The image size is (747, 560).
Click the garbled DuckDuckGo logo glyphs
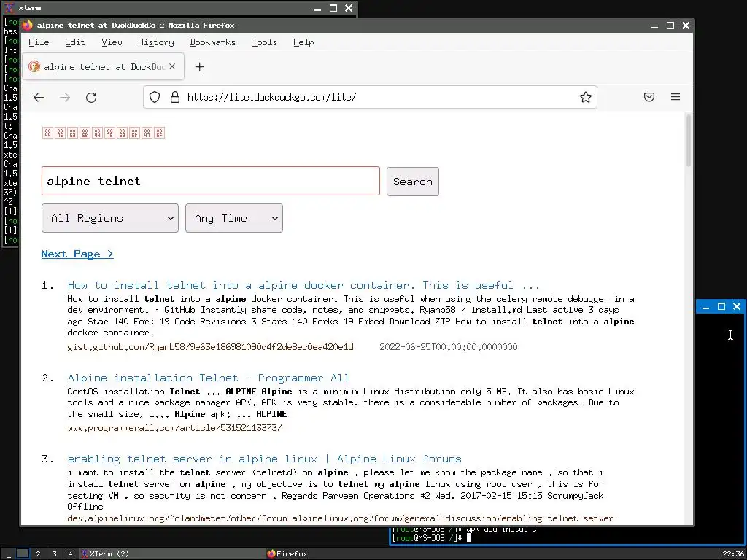click(x=104, y=133)
